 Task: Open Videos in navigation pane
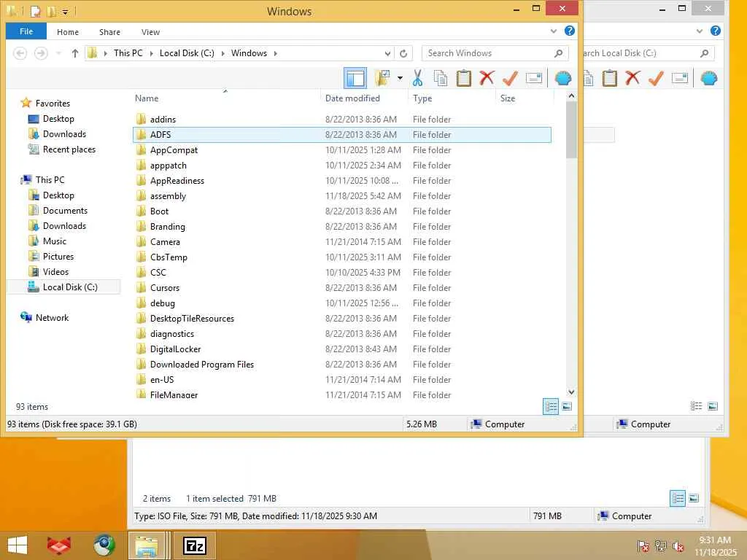55,271
